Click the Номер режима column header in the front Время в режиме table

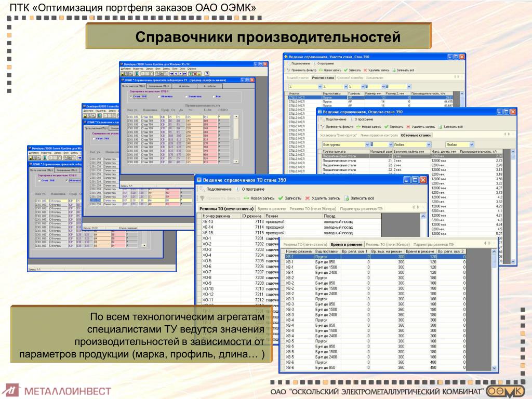point(299,251)
